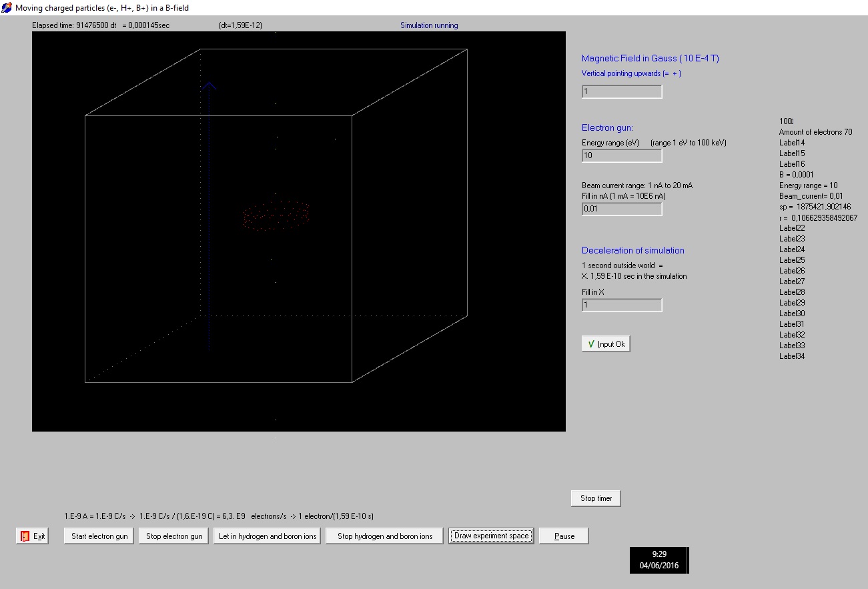
Task: Click '1 second outside world =' text
Action: click(x=623, y=265)
